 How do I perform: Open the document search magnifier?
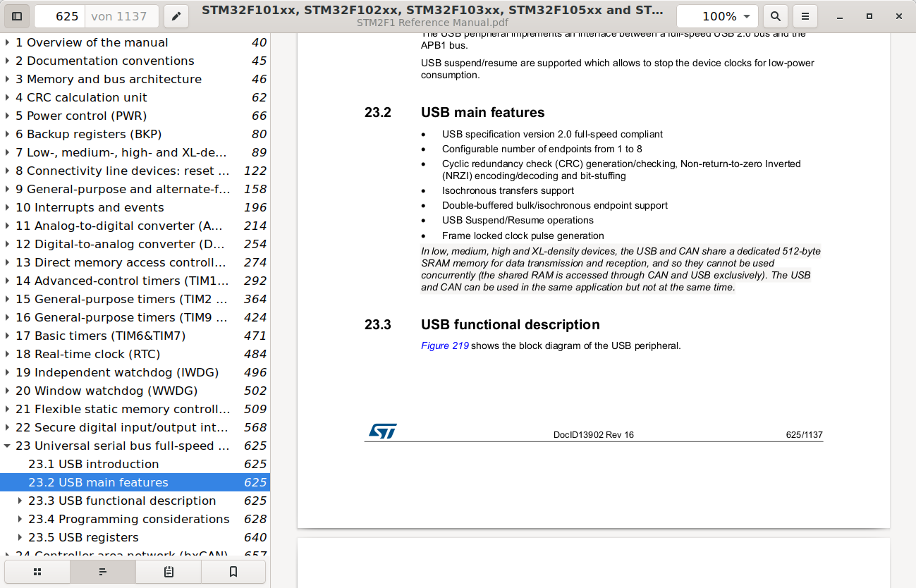click(776, 16)
